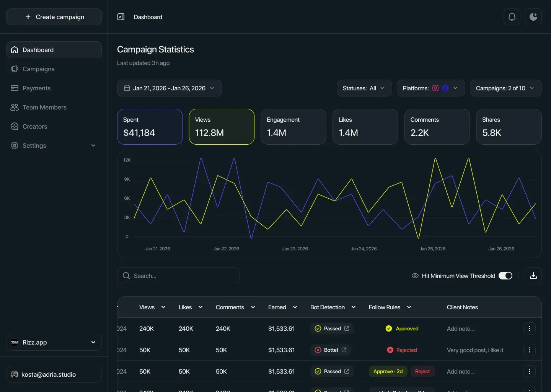Select the Engagement metric card
The width and height of the screenshot is (551, 392).
(x=293, y=127)
